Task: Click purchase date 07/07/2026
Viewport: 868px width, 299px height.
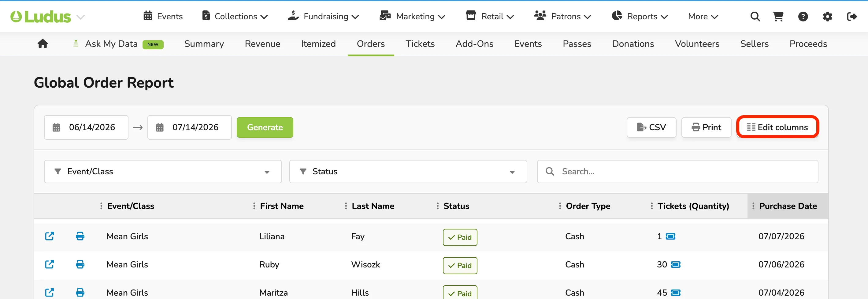Action: click(781, 236)
